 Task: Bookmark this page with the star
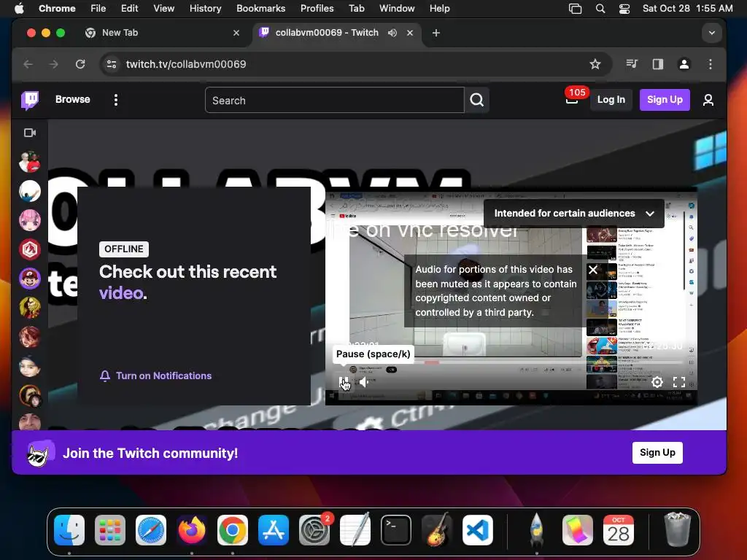pyautogui.click(x=595, y=64)
